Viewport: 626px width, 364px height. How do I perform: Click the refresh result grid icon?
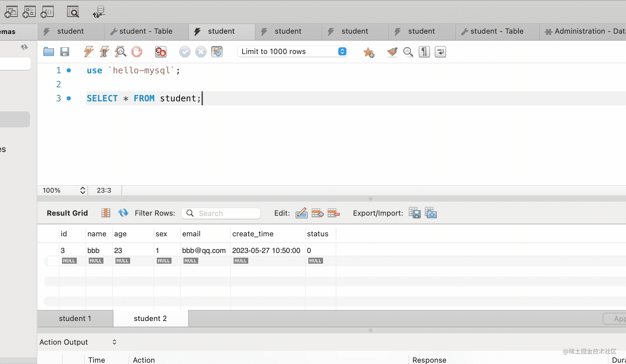(x=123, y=213)
